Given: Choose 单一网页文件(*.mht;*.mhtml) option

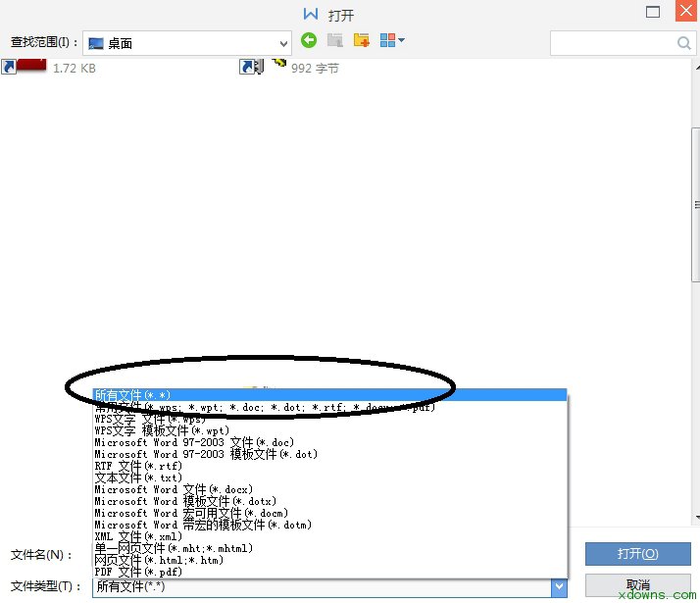Looking at the screenshot, I should point(330,548).
